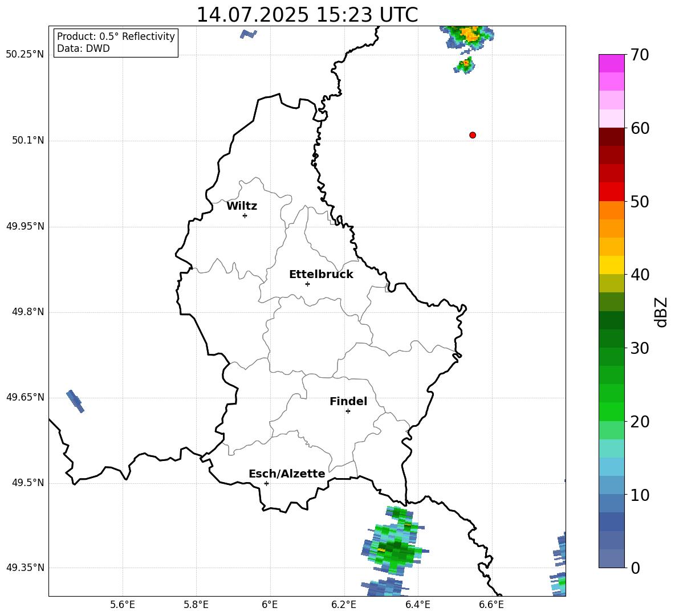Click the bright red colorbar swatch above 50
The height and width of the screenshot is (616, 675).
click(611, 192)
